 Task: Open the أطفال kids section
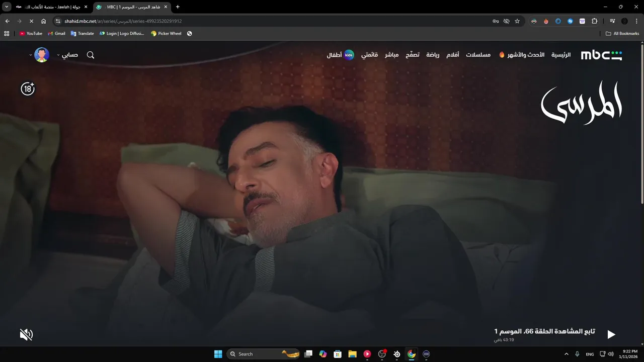pyautogui.click(x=340, y=55)
